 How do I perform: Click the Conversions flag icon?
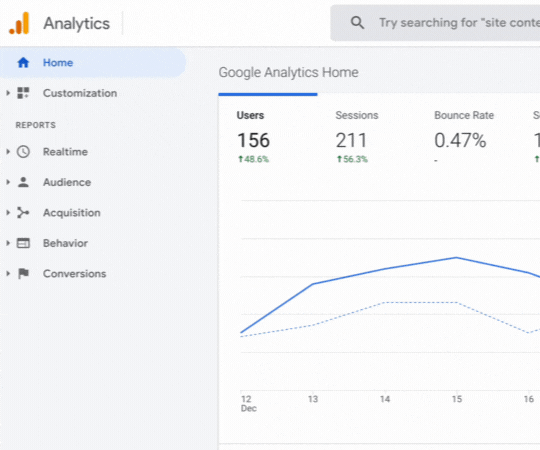(x=23, y=274)
